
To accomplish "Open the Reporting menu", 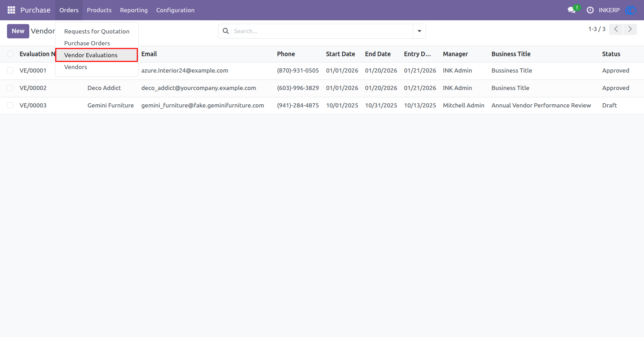I will tap(134, 10).
